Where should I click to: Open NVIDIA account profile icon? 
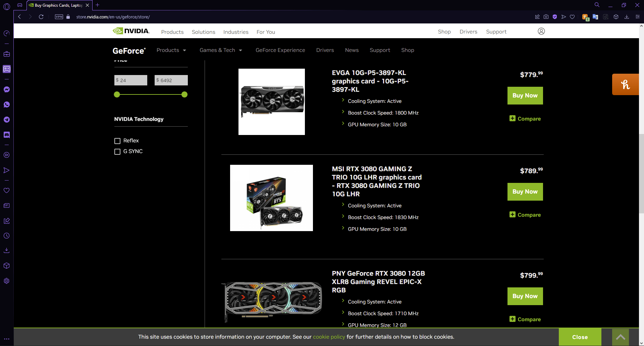point(541,31)
